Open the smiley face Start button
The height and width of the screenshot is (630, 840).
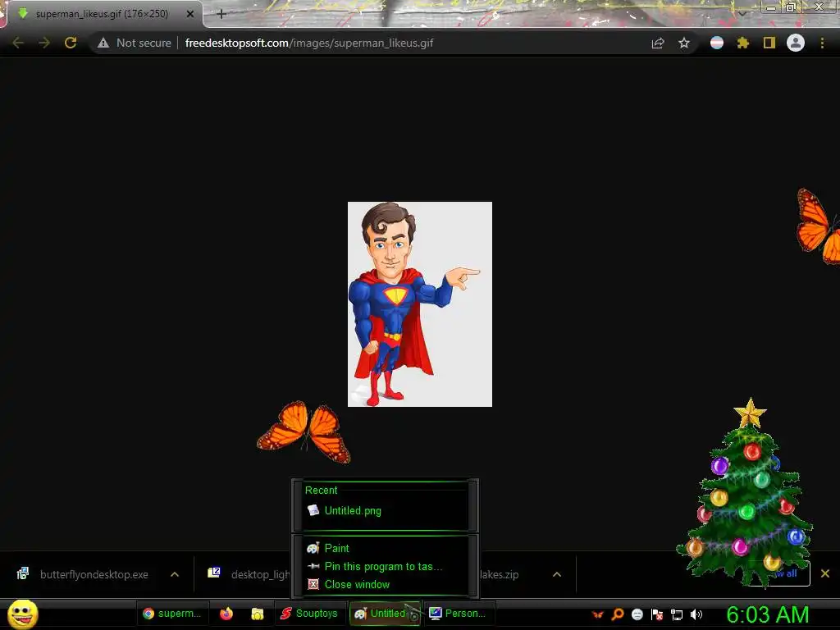pos(22,614)
